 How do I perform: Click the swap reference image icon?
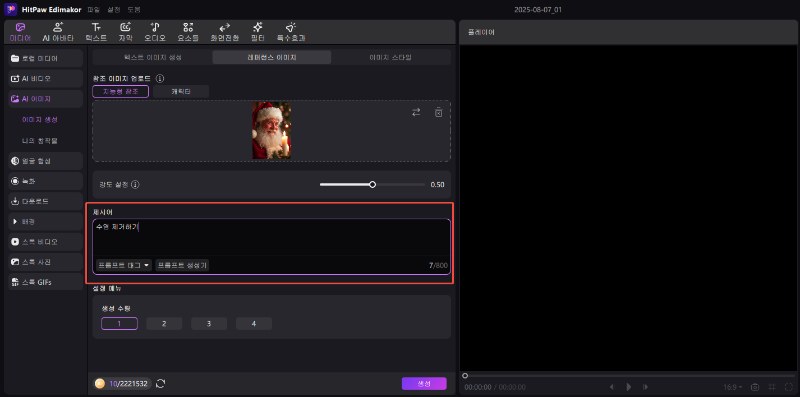click(x=416, y=112)
